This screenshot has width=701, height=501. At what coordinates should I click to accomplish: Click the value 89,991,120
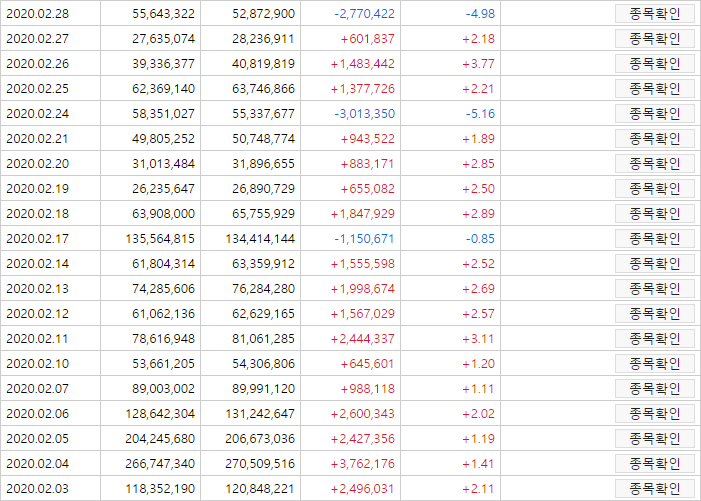pyautogui.click(x=263, y=389)
